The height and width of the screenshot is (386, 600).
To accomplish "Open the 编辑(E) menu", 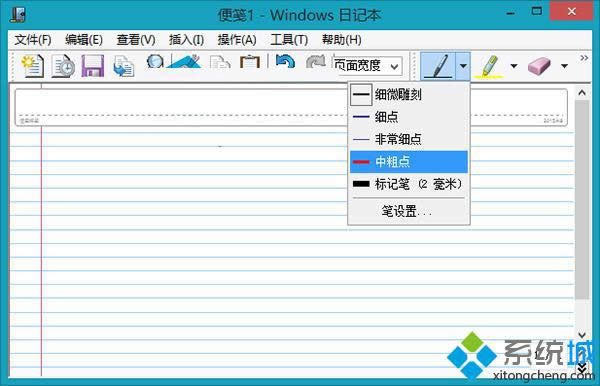I will point(84,40).
